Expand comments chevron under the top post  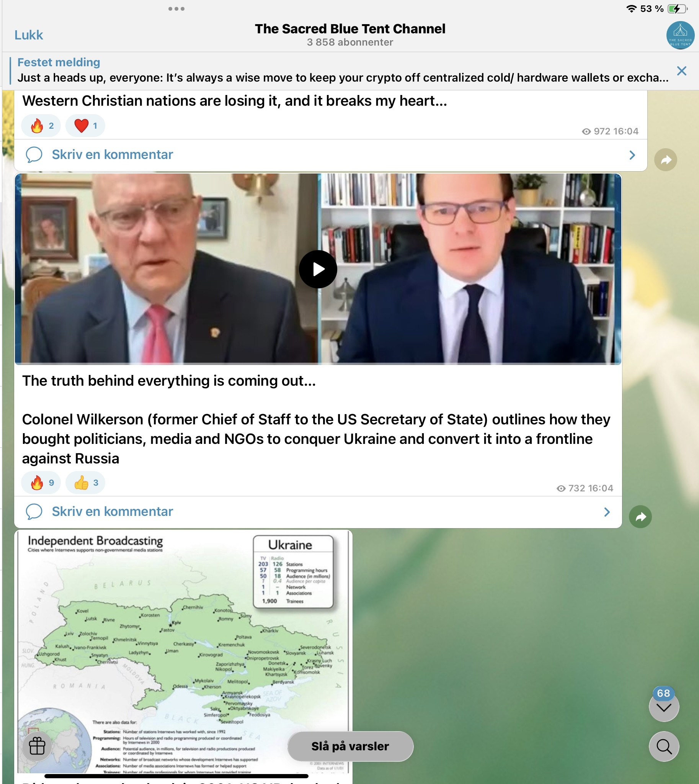tap(632, 155)
